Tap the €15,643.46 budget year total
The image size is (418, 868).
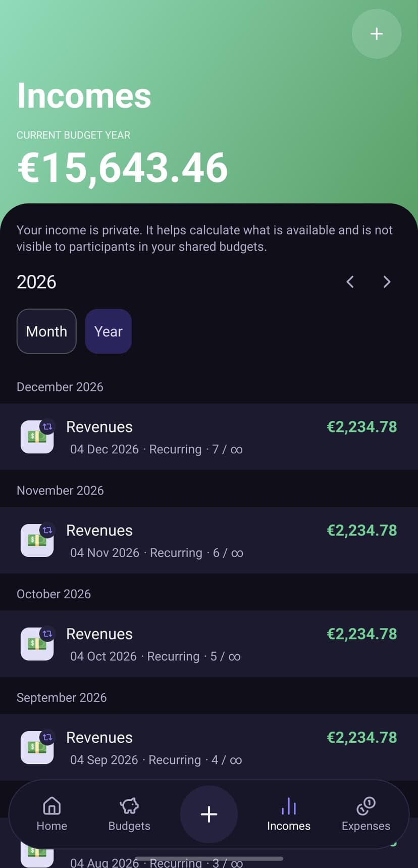click(x=123, y=168)
